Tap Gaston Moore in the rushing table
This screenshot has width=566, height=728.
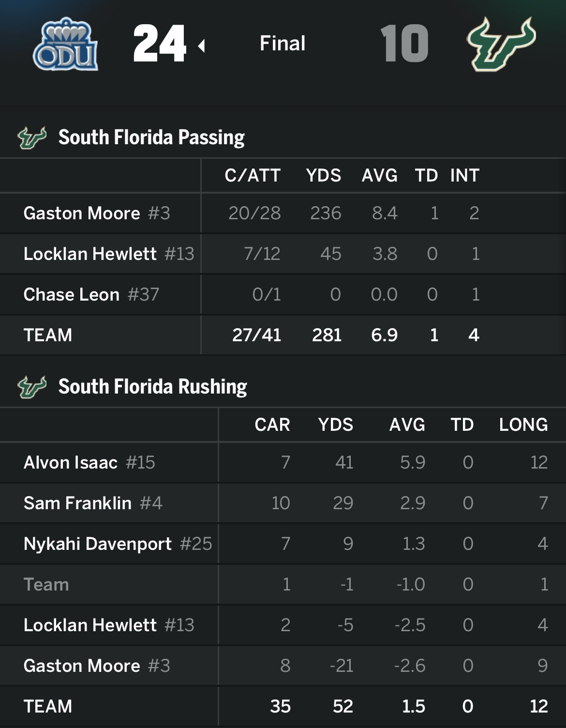coord(82,666)
